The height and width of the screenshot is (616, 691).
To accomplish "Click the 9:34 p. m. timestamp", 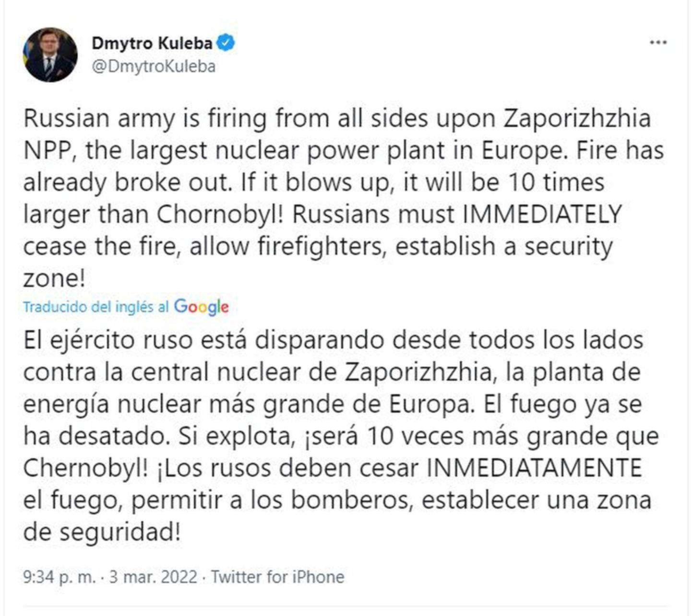I will coord(60,576).
